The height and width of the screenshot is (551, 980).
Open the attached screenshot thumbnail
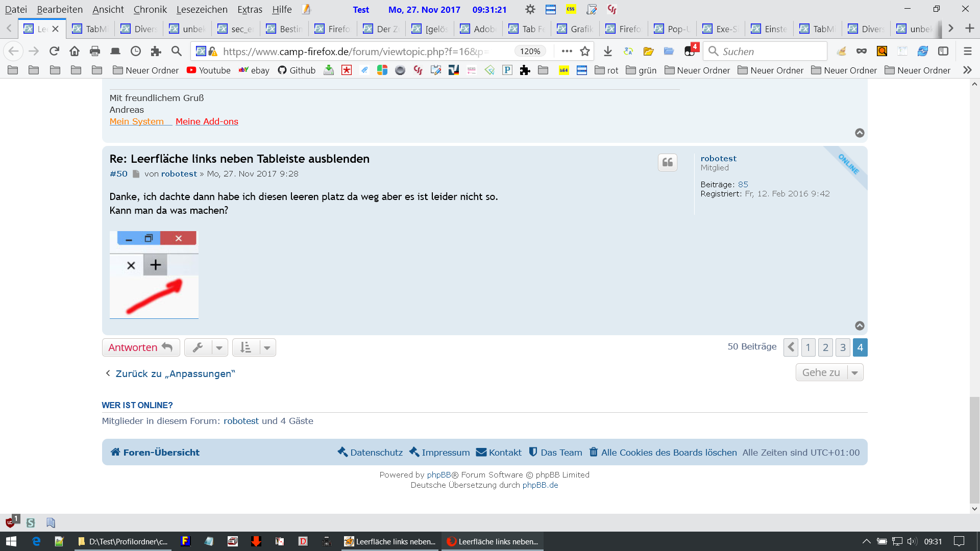(x=154, y=274)
